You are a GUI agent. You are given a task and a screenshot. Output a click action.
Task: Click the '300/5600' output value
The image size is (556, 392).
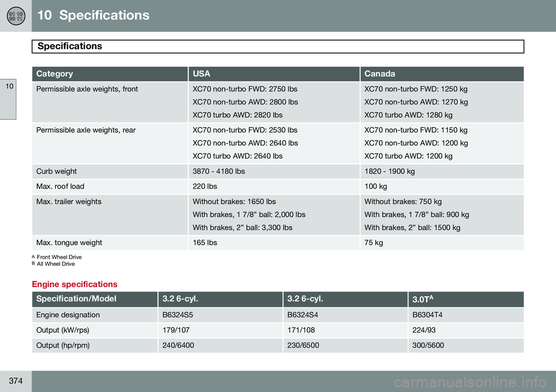[x=428, y=346]
